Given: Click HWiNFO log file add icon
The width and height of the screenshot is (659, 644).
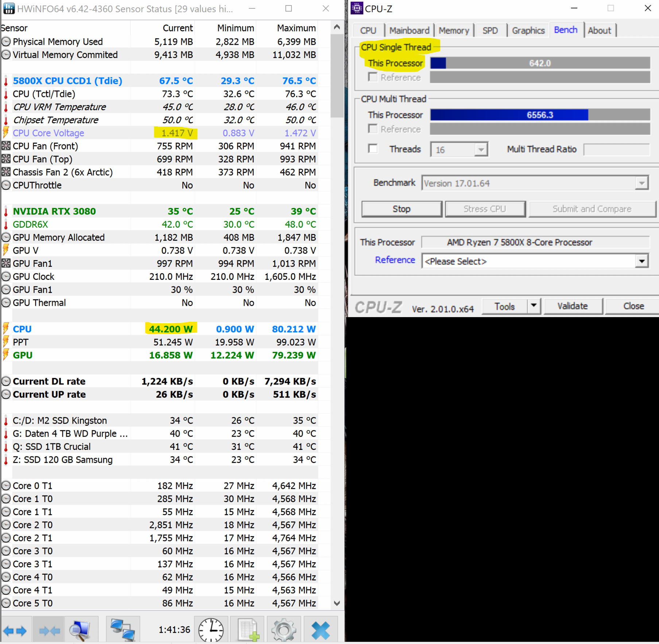Looking at the screenshot, I should 248,630.
